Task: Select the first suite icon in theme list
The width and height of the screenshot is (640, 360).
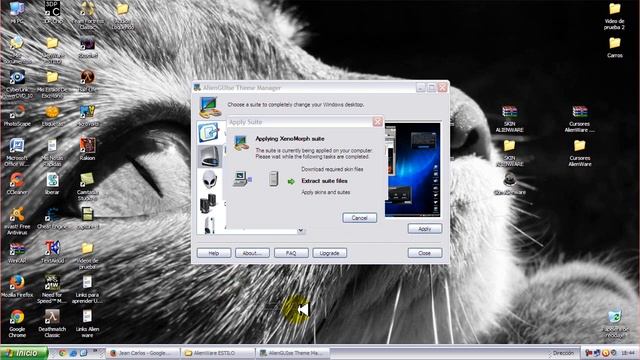Action: click(209, 132)
